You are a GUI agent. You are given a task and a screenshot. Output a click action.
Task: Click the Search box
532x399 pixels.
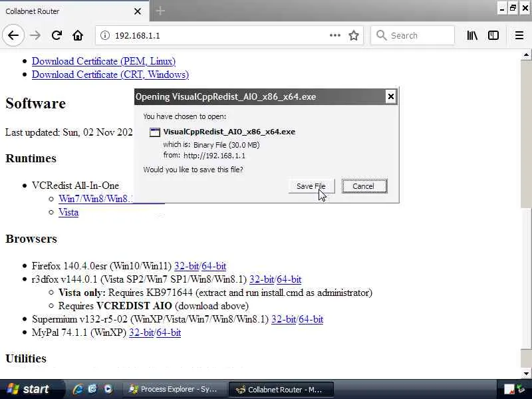pos(412,35)
